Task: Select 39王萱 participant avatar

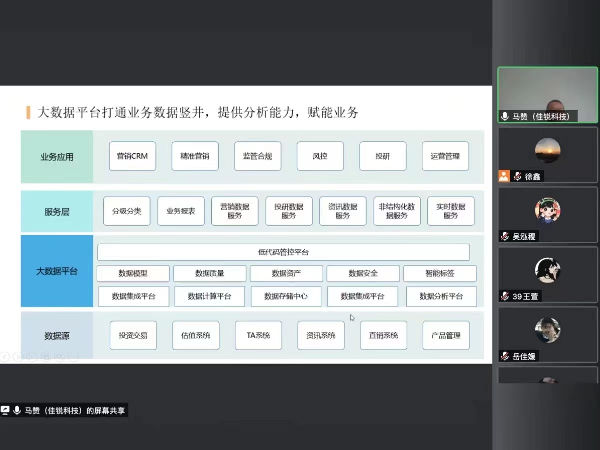Action: point(546,270)
